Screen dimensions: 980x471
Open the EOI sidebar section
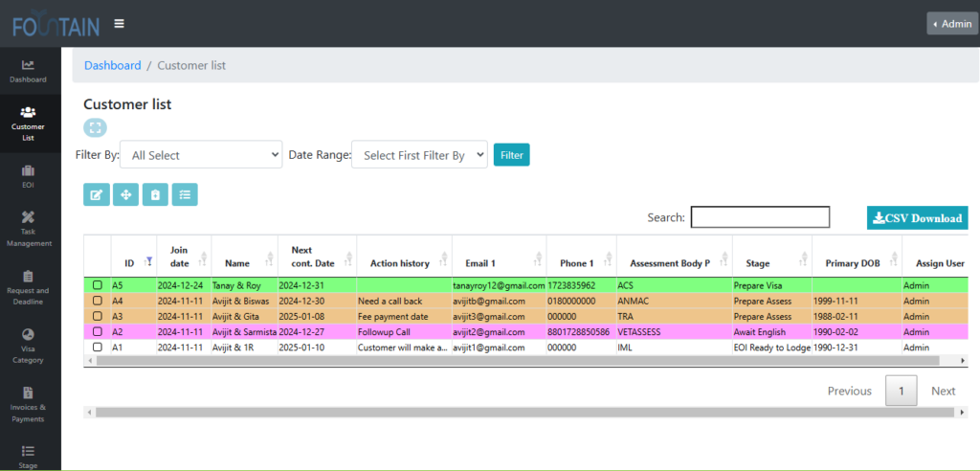(x=28, y=176)
